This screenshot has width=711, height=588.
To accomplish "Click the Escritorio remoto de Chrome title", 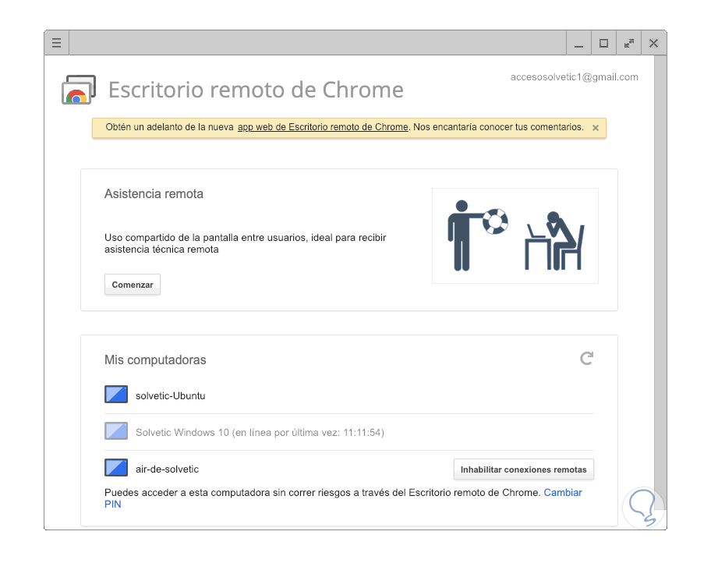I will (256, 90).
